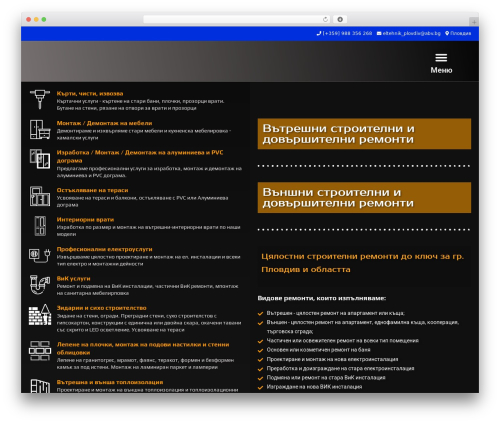Click list item Основен или козметичен ремонт на баня
This screenshot has height=423, width=500.
click(x=318, y=350)
